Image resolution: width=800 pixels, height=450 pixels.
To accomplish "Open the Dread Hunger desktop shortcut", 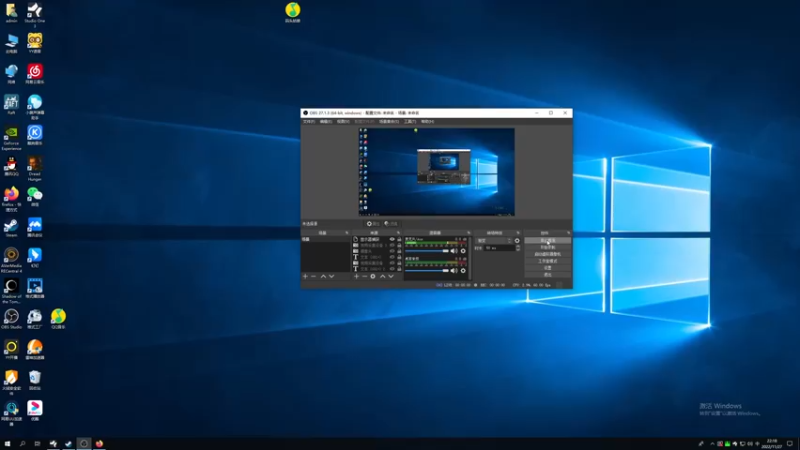I will [35, 168].
